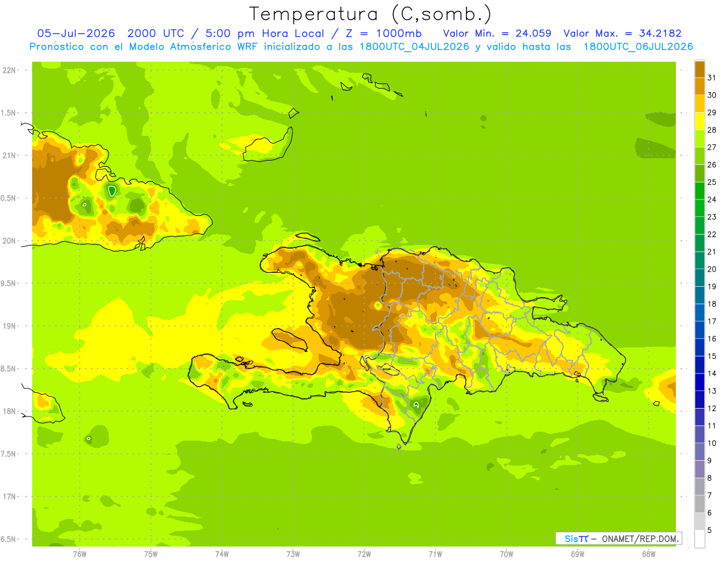
Task: Click the "74W" longitude label
Action: click(x=221, y=554)
